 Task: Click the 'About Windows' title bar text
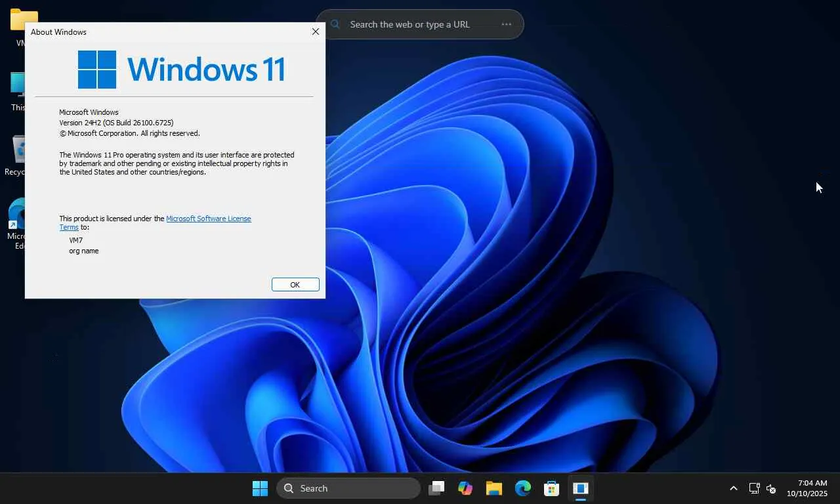(58, 31)
